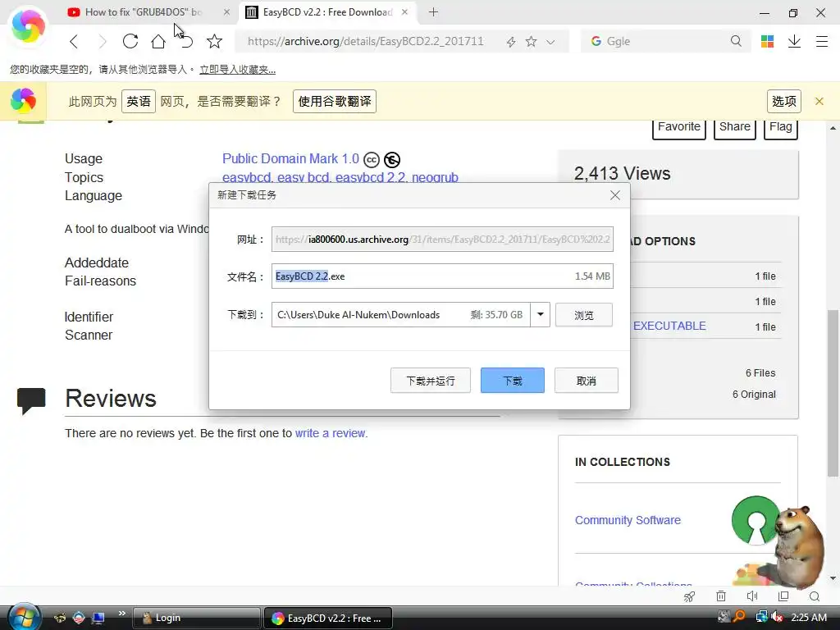
Task: Click the import favorites now link
Action: tap(237, 69)
